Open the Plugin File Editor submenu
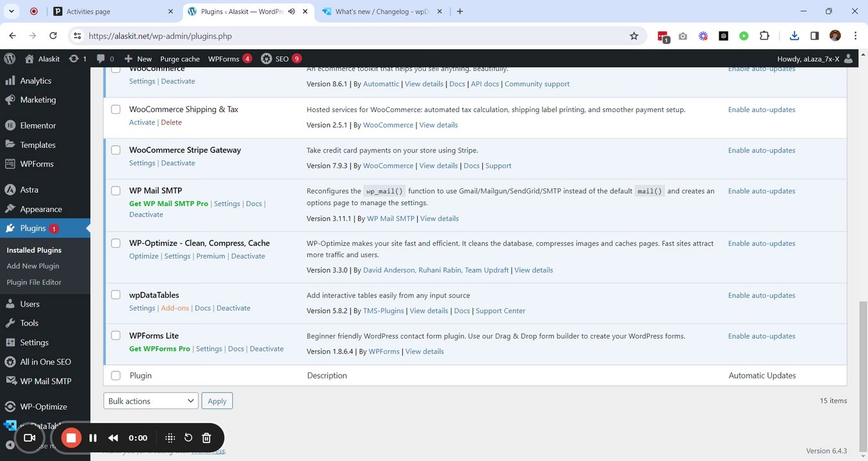 (x=34, y=282)
